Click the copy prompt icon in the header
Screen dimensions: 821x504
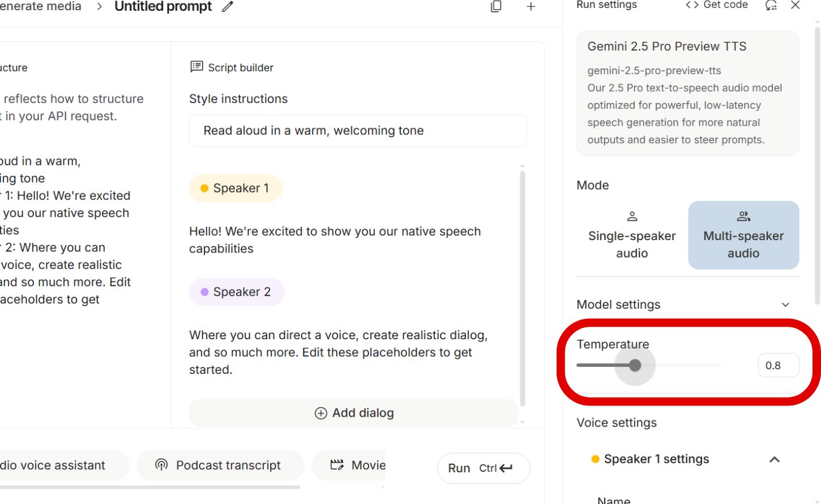[496, 7]
